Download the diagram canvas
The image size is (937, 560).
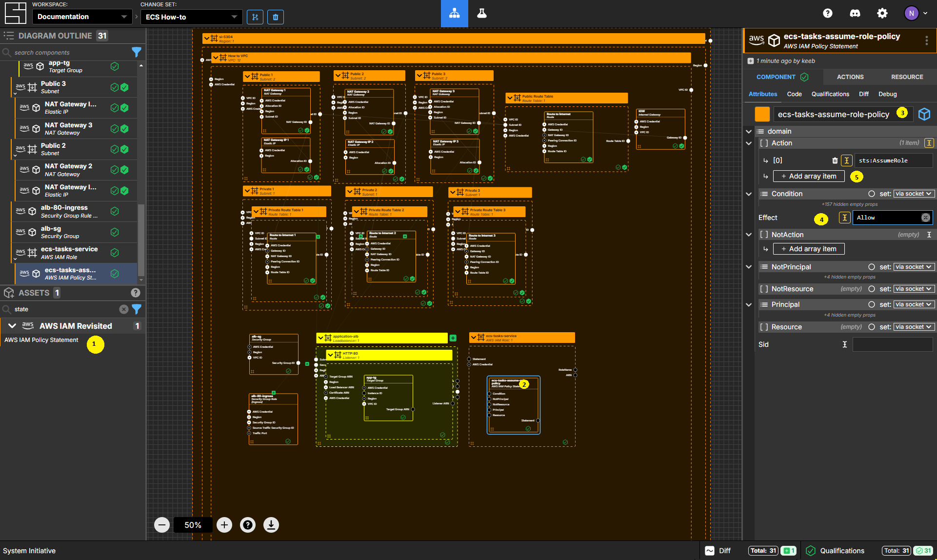point(271,525)
